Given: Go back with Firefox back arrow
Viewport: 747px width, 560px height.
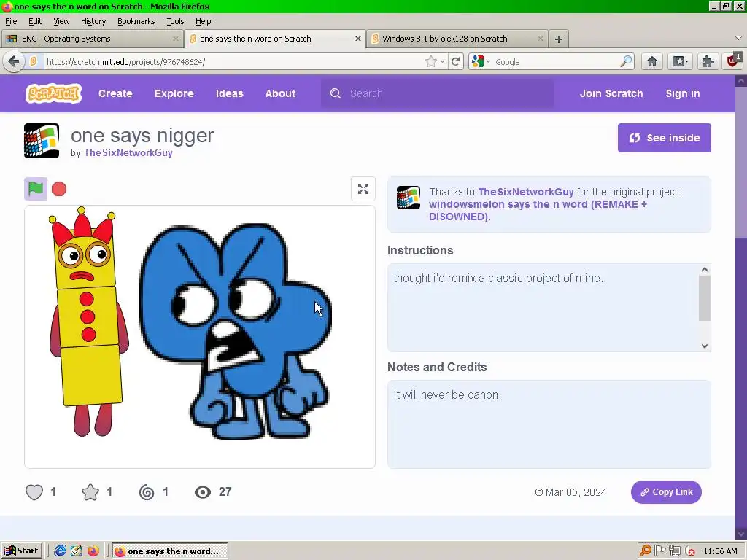Looking at the screenshot, I should pos(14,61).
